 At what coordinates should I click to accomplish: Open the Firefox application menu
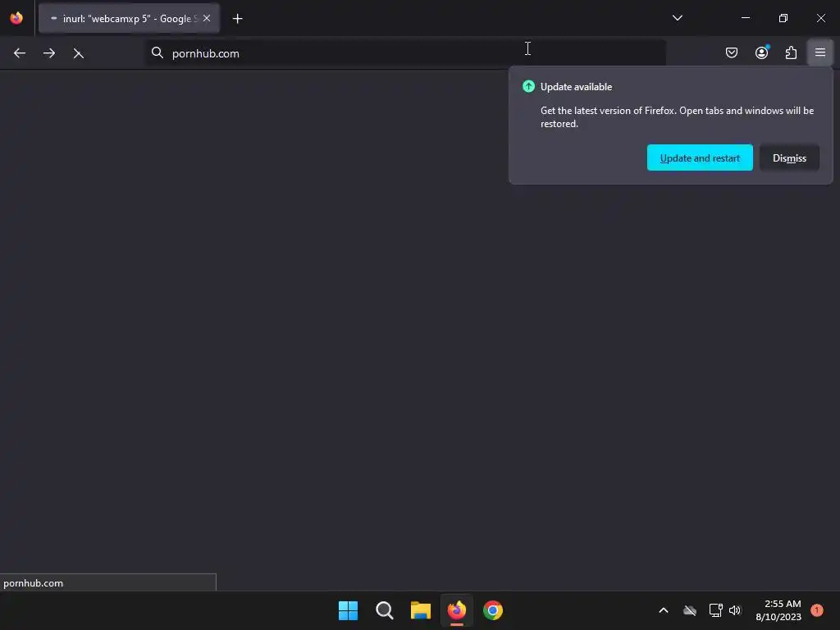point(820,52)
